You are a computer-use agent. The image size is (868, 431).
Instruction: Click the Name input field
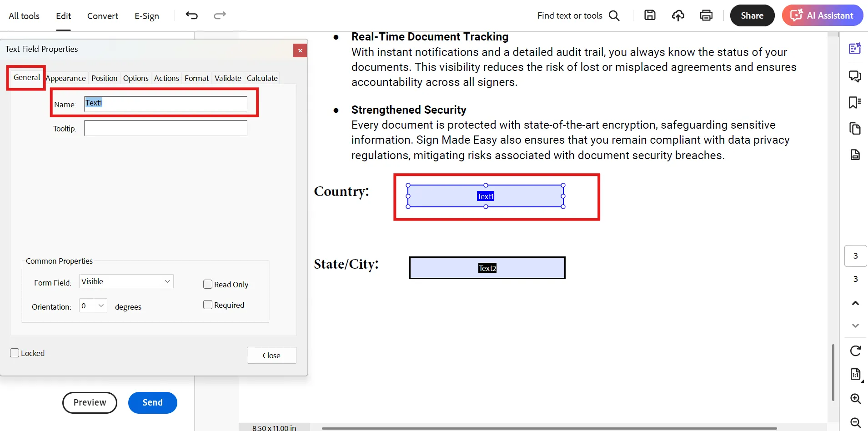point(166,104)
